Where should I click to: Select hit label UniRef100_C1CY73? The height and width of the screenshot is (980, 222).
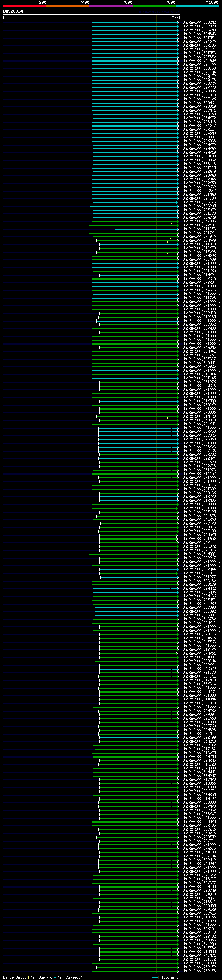coord(199,248)
